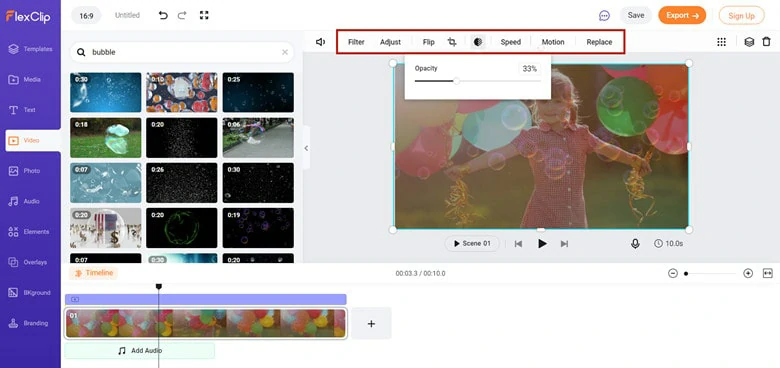Image resolution: width=780 pixels, height=368 pixels.
Task: Fit the timeline to width
Action: pos(768,273)
